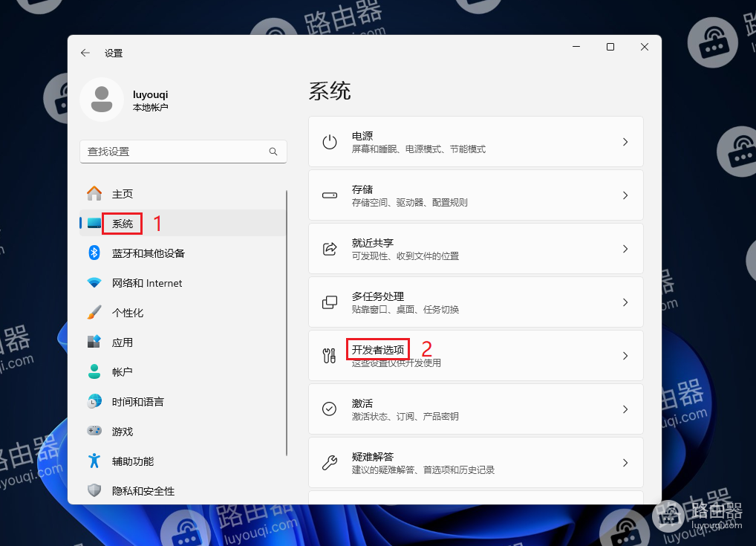Open 帐户 section
The width and height of the screenshot is (756, 546).
click(x=183, y=371)
